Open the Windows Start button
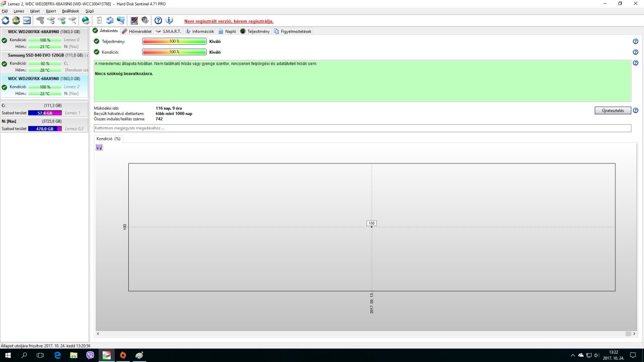 8,355
